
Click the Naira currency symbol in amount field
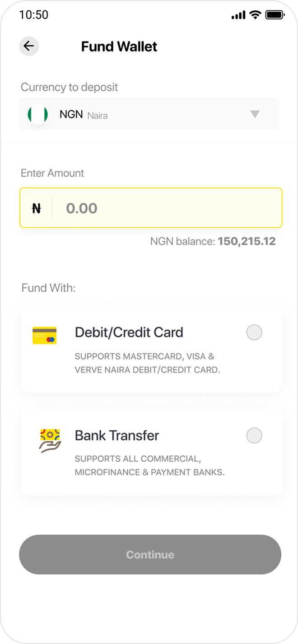36,207
